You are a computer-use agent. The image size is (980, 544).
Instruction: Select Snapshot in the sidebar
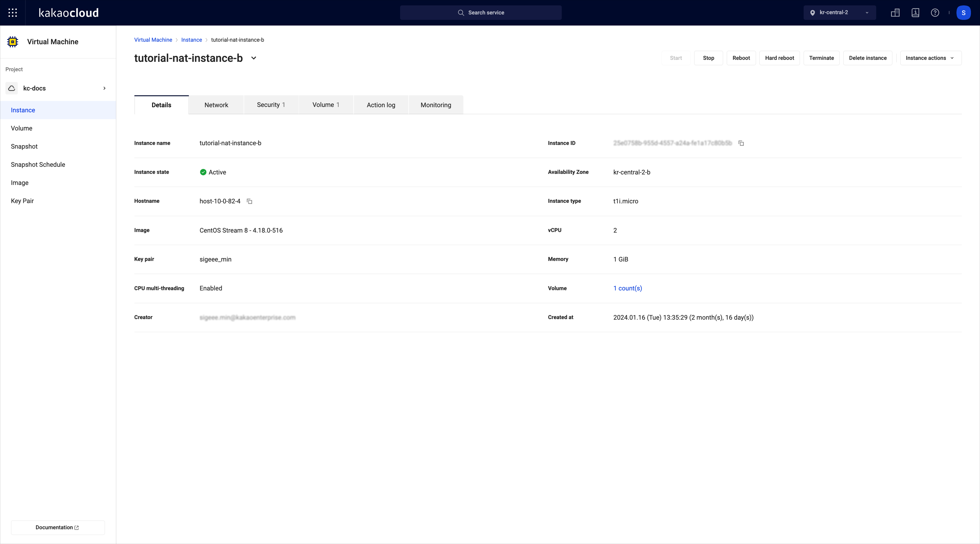tap(58, 146)
